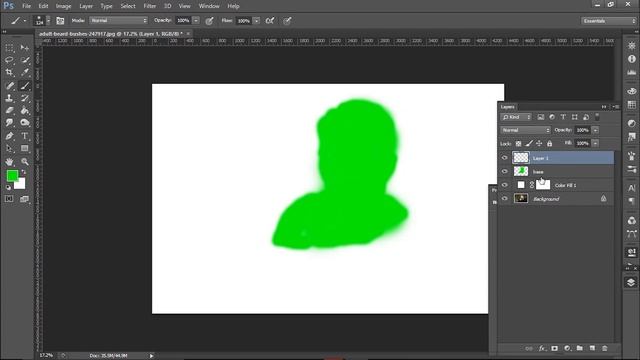
Task: Open the tool preset picker arrow
Action: [25, 20]
